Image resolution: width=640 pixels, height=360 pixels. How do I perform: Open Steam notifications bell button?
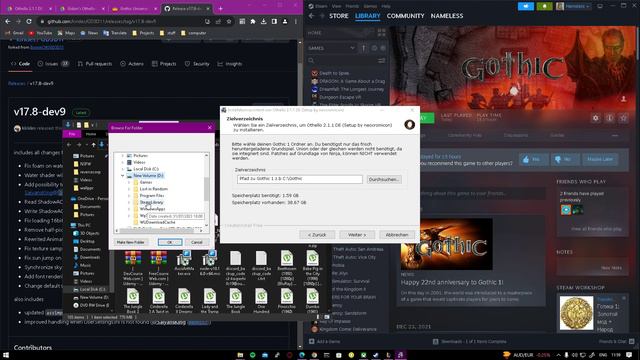tap(544, 6)
